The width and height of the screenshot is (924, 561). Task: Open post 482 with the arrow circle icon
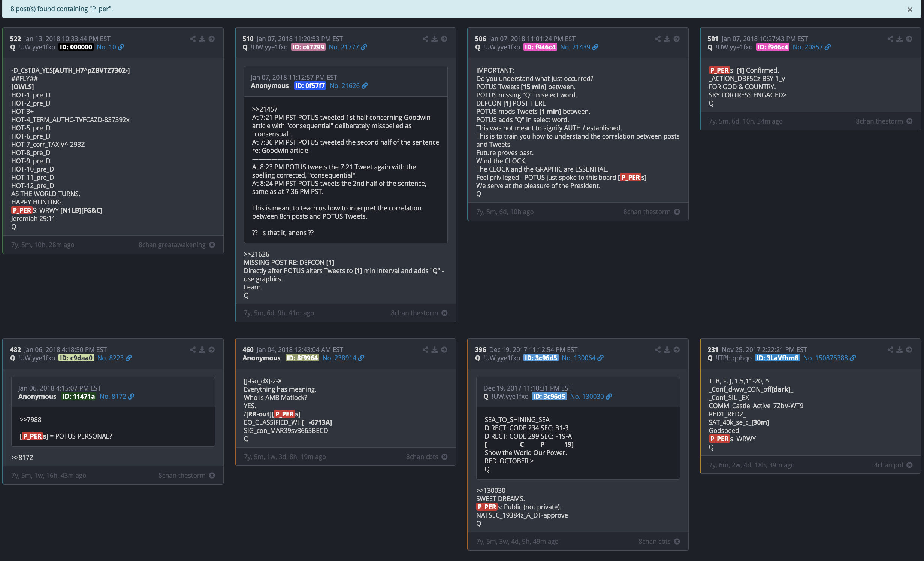[x=212, y=350]
